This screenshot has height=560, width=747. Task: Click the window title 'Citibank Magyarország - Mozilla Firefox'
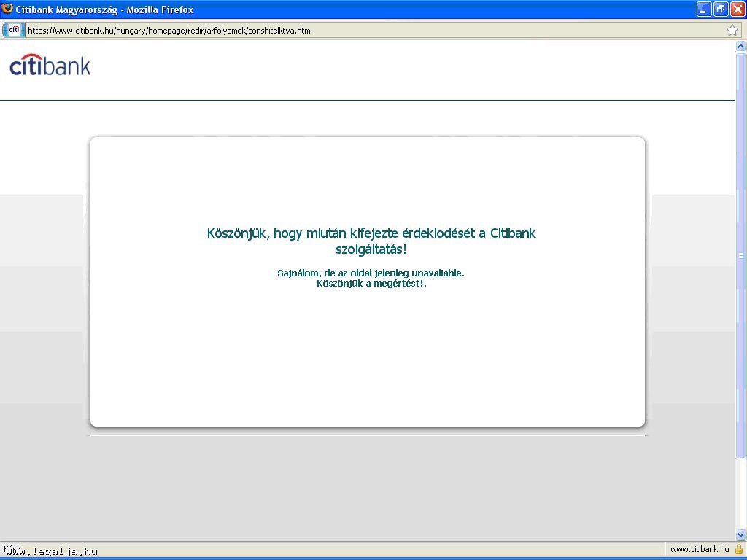pos(104,9)
